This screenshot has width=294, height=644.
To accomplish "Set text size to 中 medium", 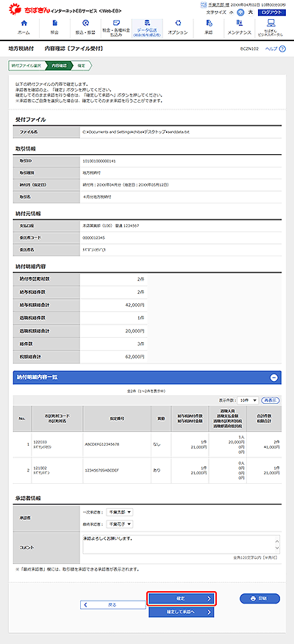I will coord(240,12).
